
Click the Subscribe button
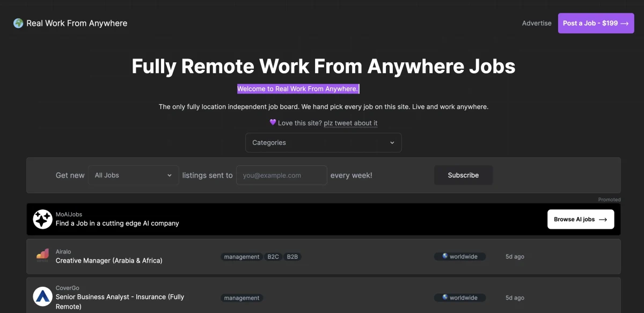pyautogui.click(x=463, y=175)
